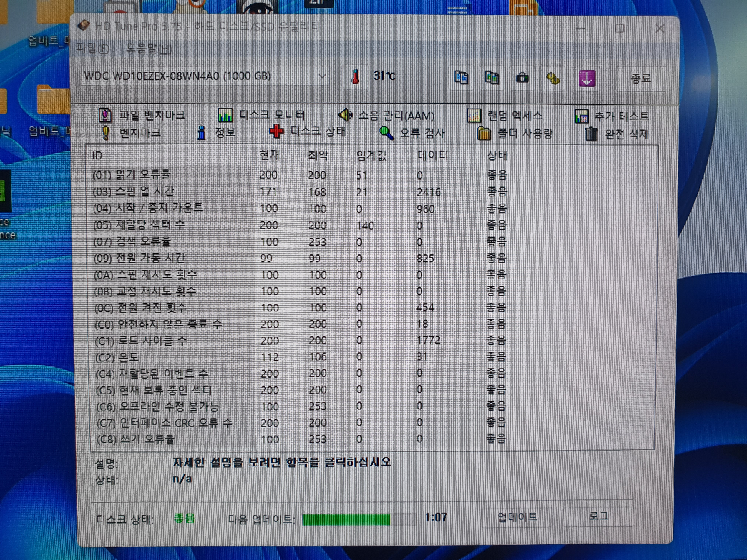Open the disk drive selection dropdown
This screenshot has width=747, height=560.
205,76
